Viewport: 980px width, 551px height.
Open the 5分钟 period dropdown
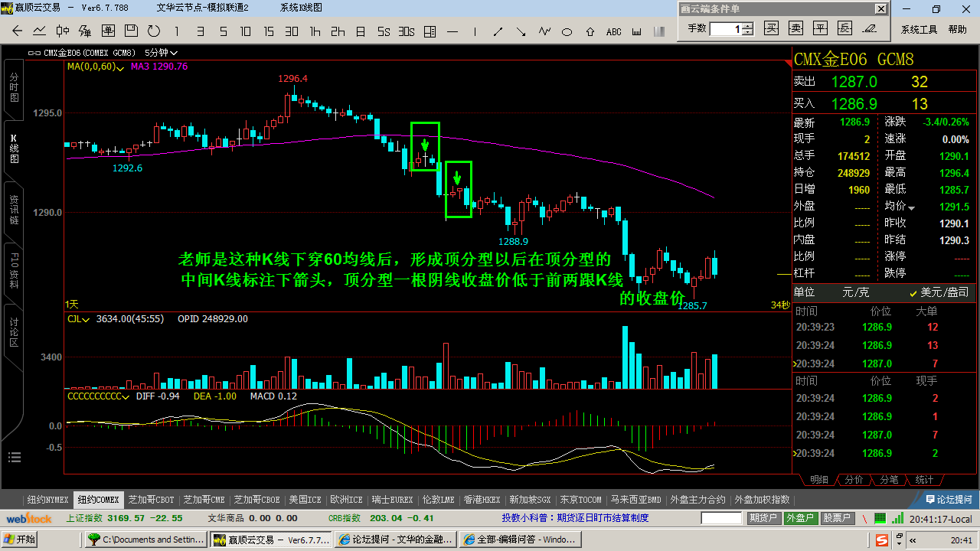161,53
